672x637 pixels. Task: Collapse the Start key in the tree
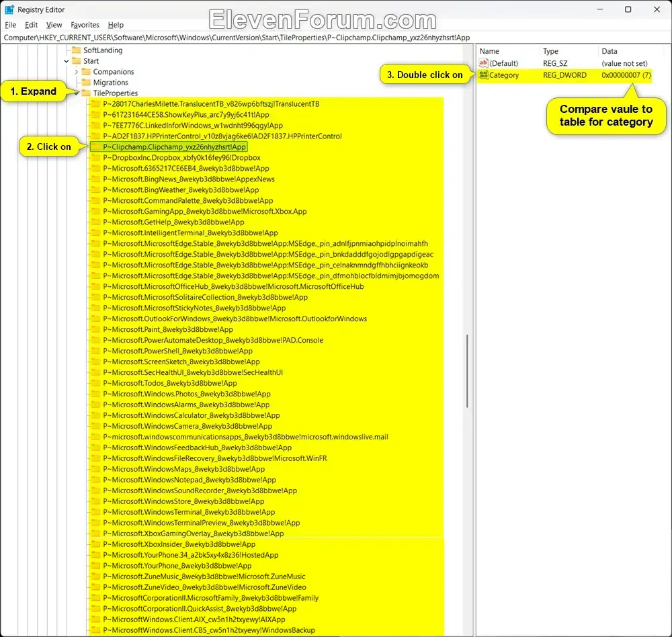point(67,61)
